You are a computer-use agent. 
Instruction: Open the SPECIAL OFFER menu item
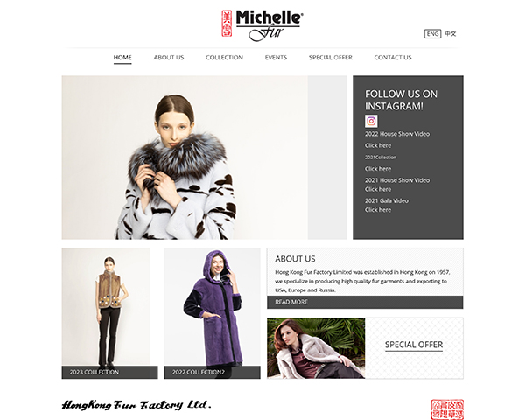coord(331,58)
